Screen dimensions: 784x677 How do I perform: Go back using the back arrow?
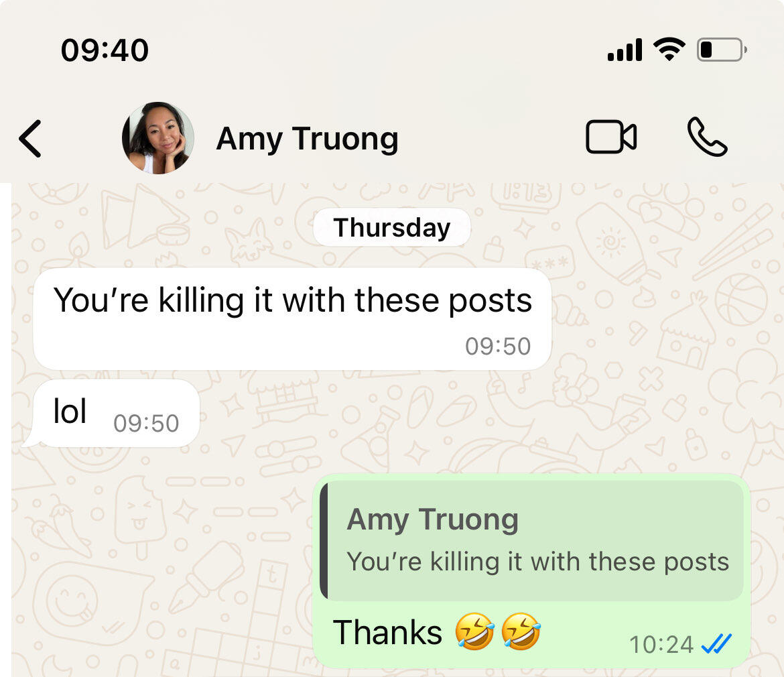point(30,139)
